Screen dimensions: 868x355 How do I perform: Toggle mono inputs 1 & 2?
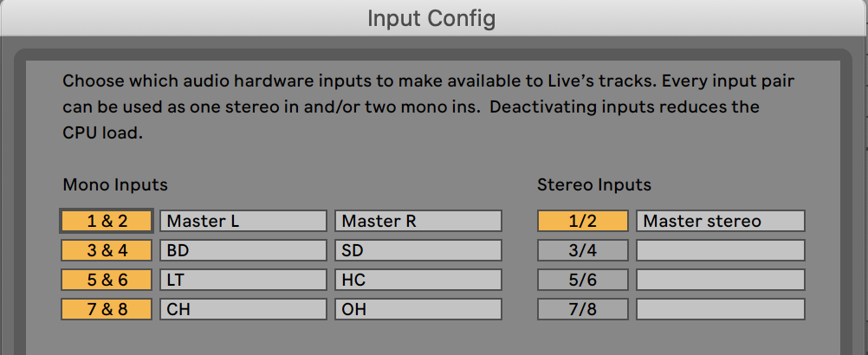107,221
